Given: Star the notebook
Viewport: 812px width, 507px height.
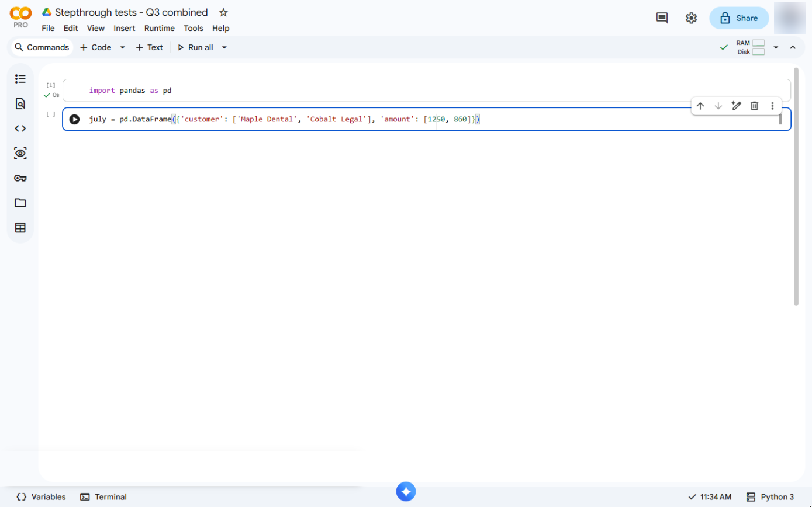Looking at the screenshot, I should (223, 12).
